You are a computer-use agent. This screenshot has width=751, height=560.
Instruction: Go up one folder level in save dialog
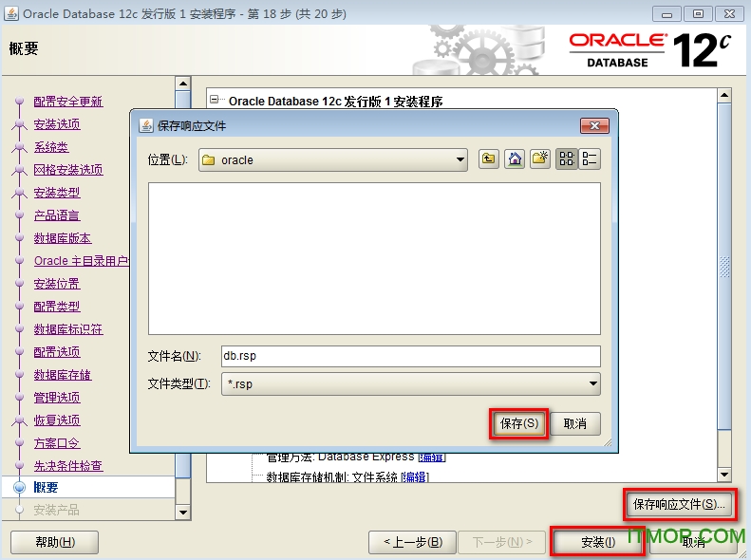(489, 159)
